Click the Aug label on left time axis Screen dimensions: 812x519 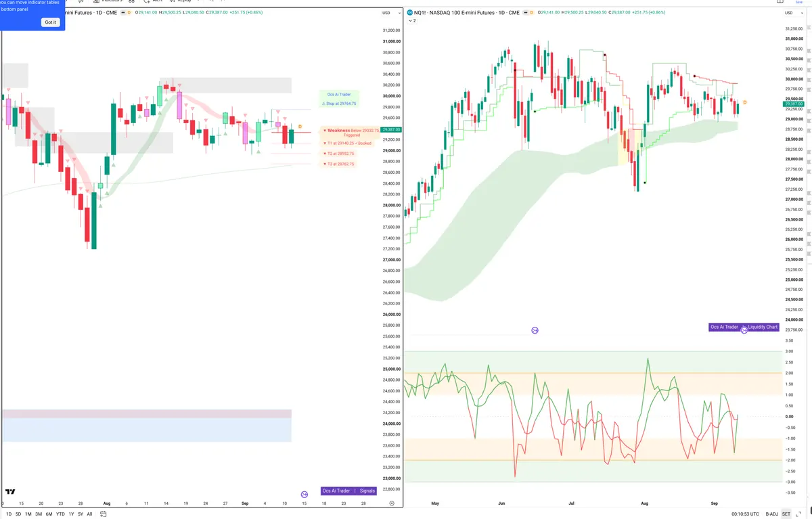[x=107, y=503]
